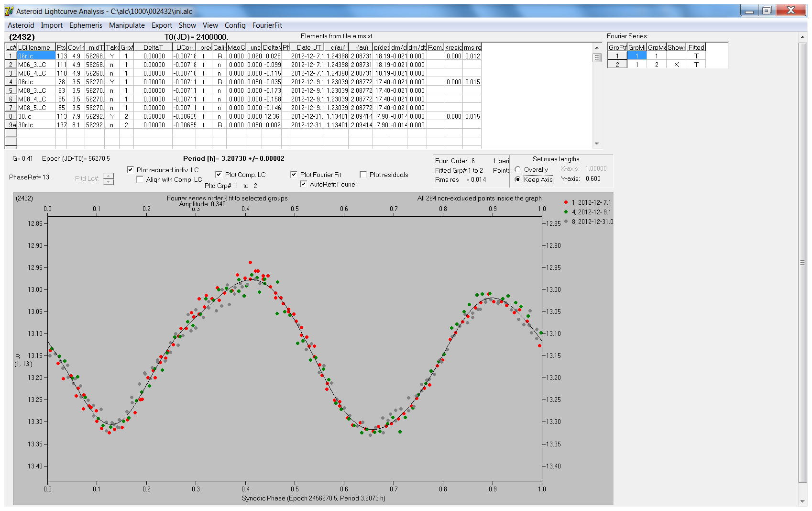The height and width of the screenshot is (511, 812).
Task: Click the Take cell Y in row 8
Action: tap(112, 116)
